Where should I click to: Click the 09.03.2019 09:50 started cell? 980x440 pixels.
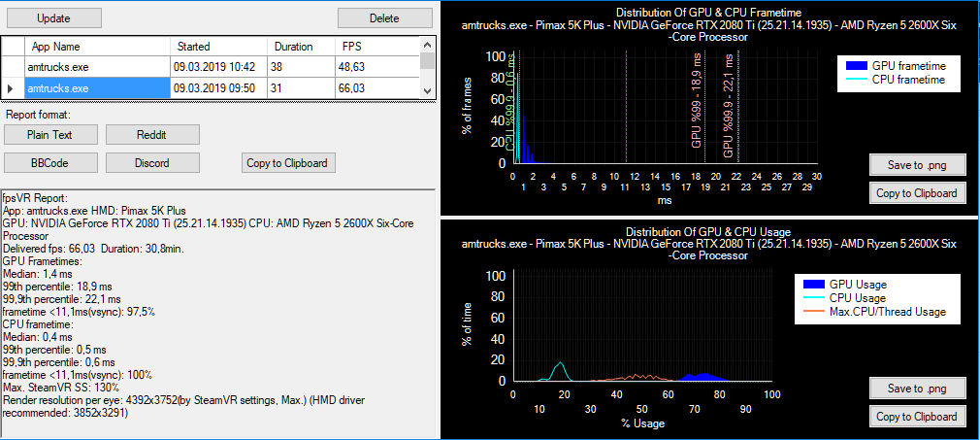pyautogui.click(x=218, y=88)
